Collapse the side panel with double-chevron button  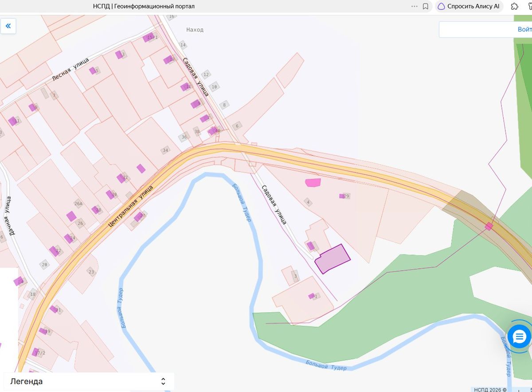pyautogui.click(x=8, y=26)
